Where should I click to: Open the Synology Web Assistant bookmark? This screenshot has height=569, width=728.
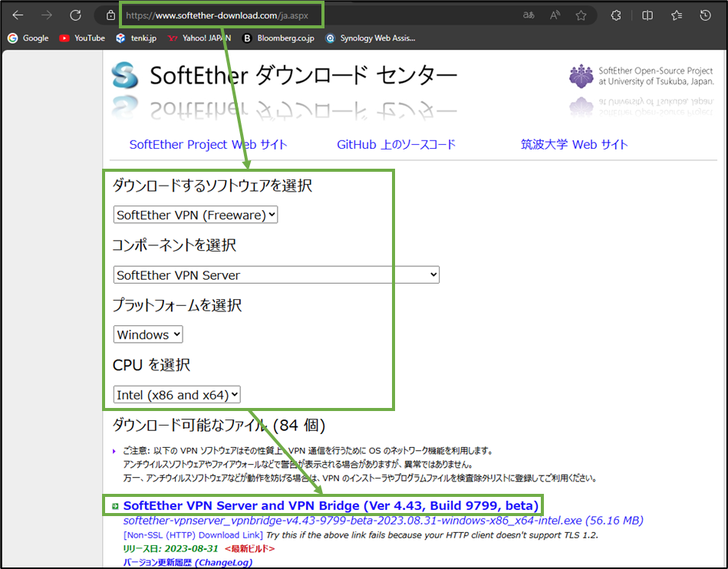tap(371, 38)
